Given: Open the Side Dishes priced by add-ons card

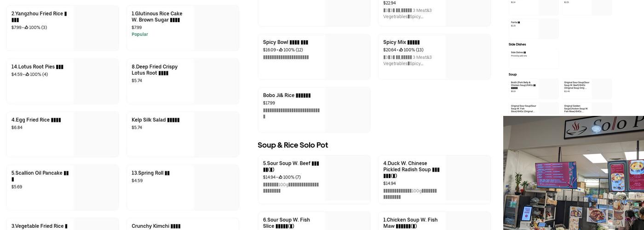Looking at the screenshot, I should tap(533, 58).
